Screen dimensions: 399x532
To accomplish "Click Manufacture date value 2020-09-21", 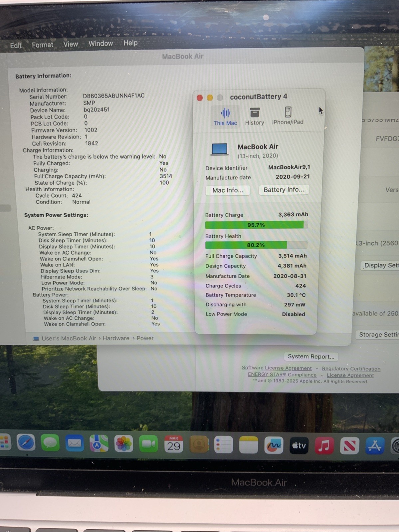I will [293, 177].
